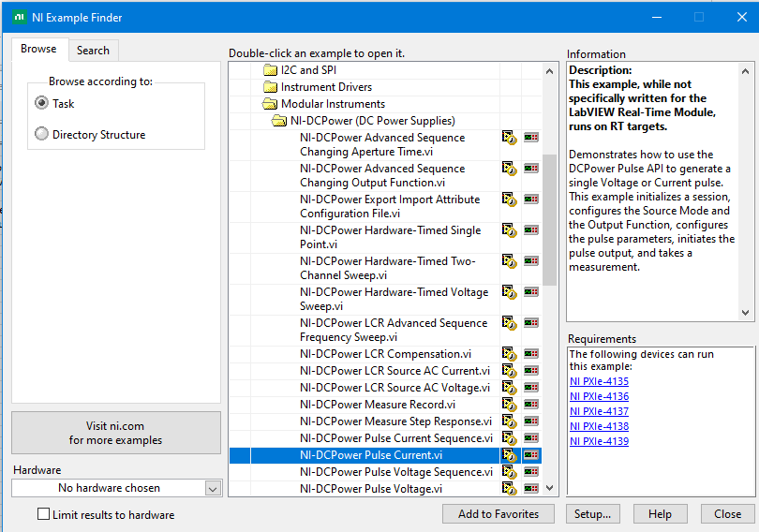Enable Limit results to hardware checkbox
This screenshot has height=532, width=759.
pyautogui.click(x=43, y=514)
